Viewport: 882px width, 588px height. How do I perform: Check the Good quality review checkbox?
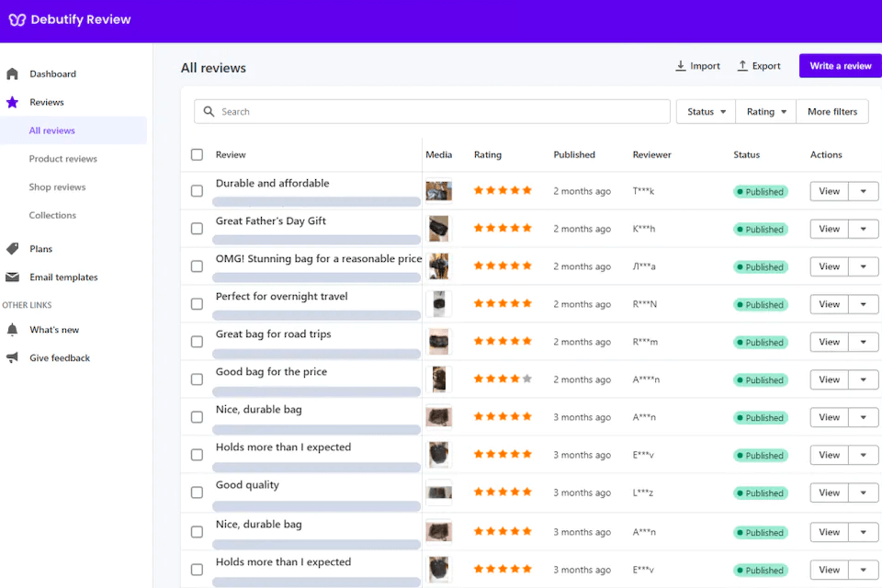[x=197, y=492]
